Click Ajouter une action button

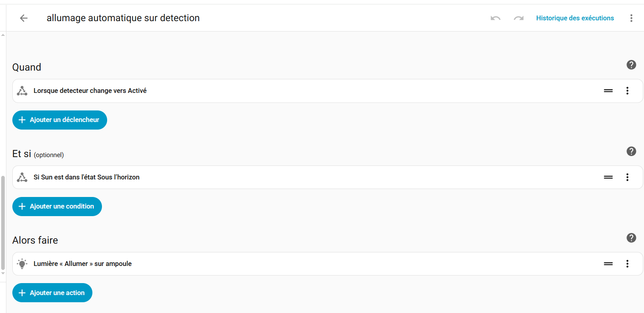[x=52, y=293]
